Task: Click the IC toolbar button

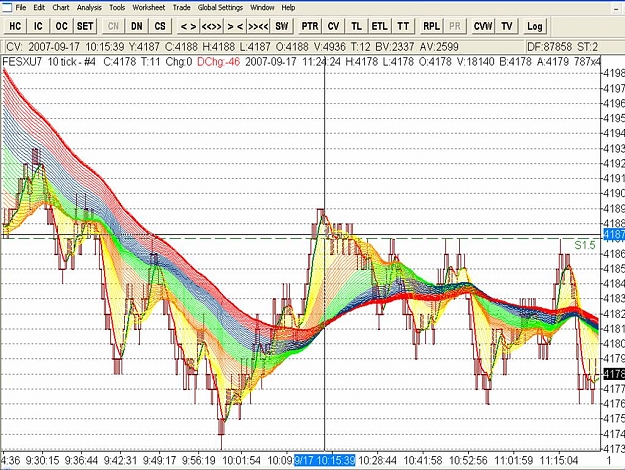Action: (38, 26)
